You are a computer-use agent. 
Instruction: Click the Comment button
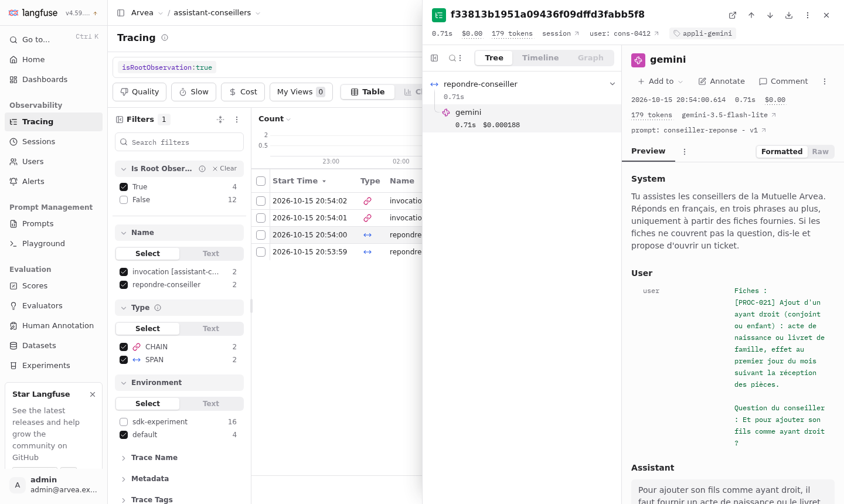pos(784,81)
